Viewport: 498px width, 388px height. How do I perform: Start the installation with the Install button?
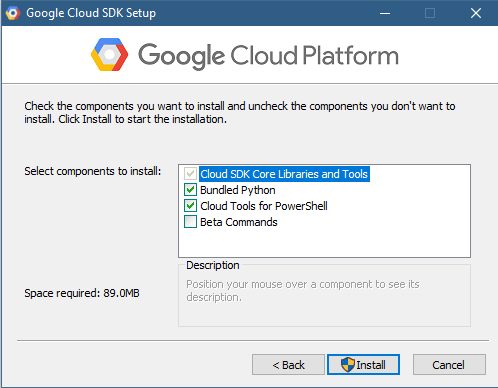point(363,365)
